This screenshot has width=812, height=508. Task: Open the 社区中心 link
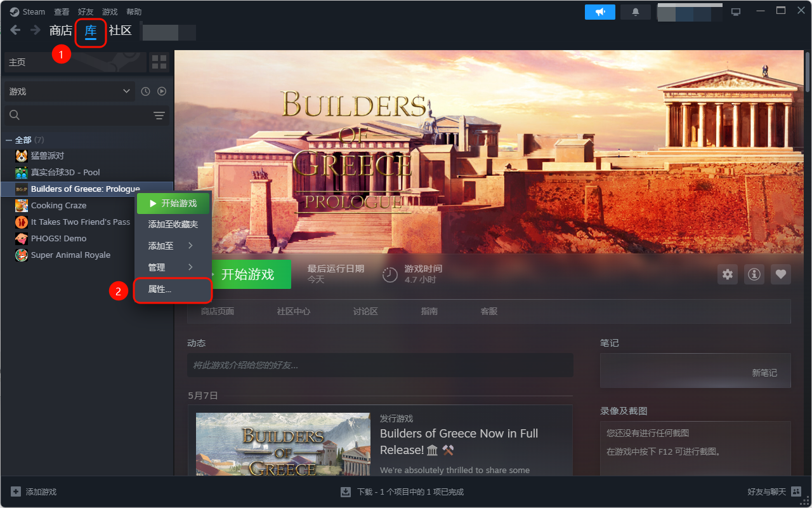[294, 311]
